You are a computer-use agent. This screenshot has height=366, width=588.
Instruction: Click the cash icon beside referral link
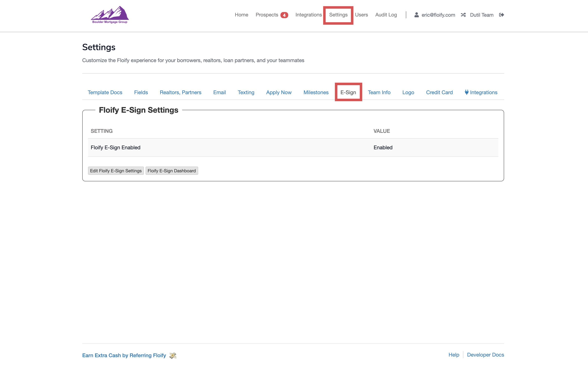173,355
